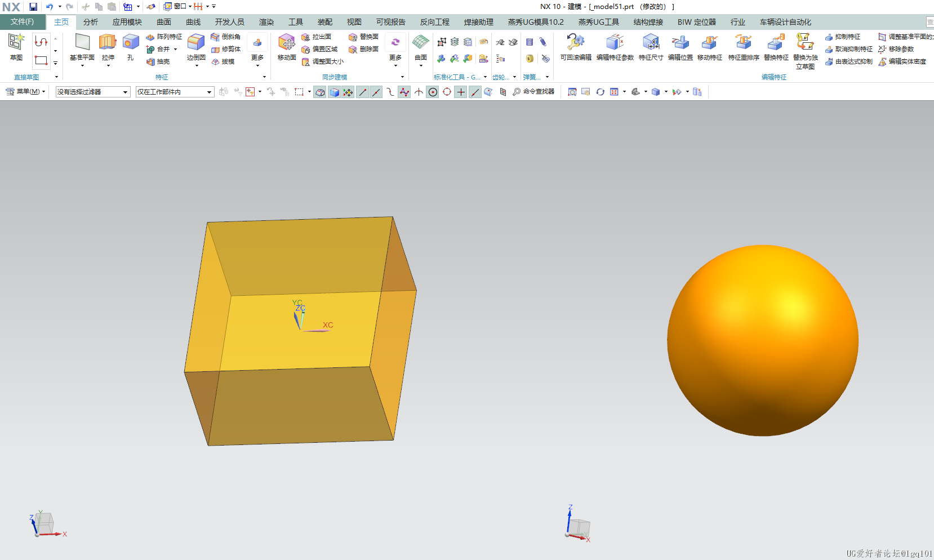
Task: Open the selection filter dropdown 没有选择过滤器
Action: point(93,92)
